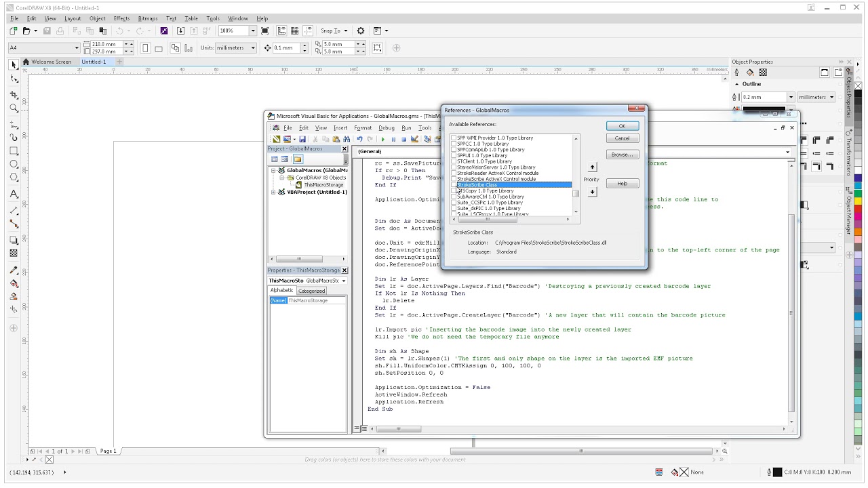Click the Browse... button
The image size is (868, 488).
click(x=623, y=155)
